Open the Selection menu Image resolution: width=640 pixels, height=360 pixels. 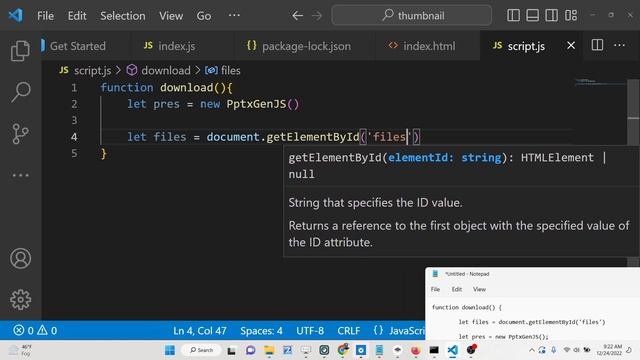click(x=122, y=16)
